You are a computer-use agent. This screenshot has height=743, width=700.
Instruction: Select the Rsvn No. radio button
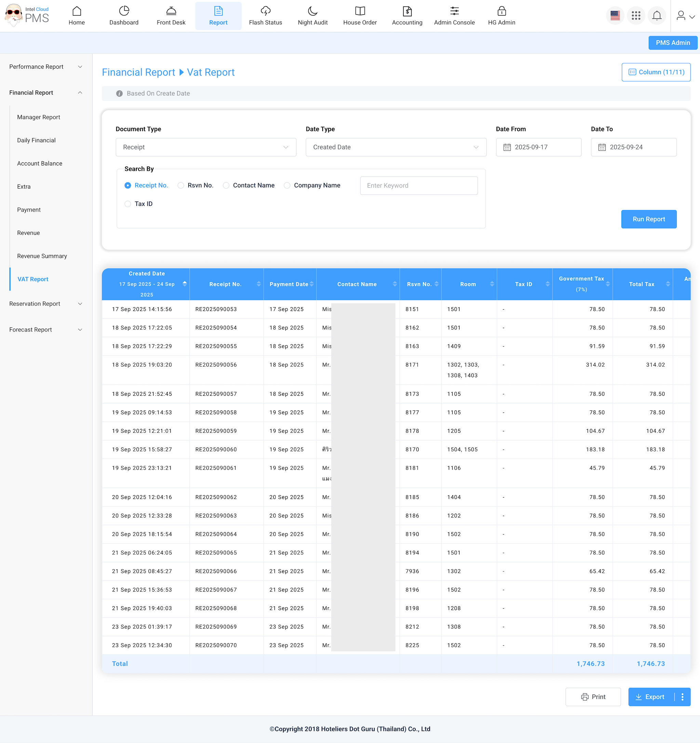point(181,185)
